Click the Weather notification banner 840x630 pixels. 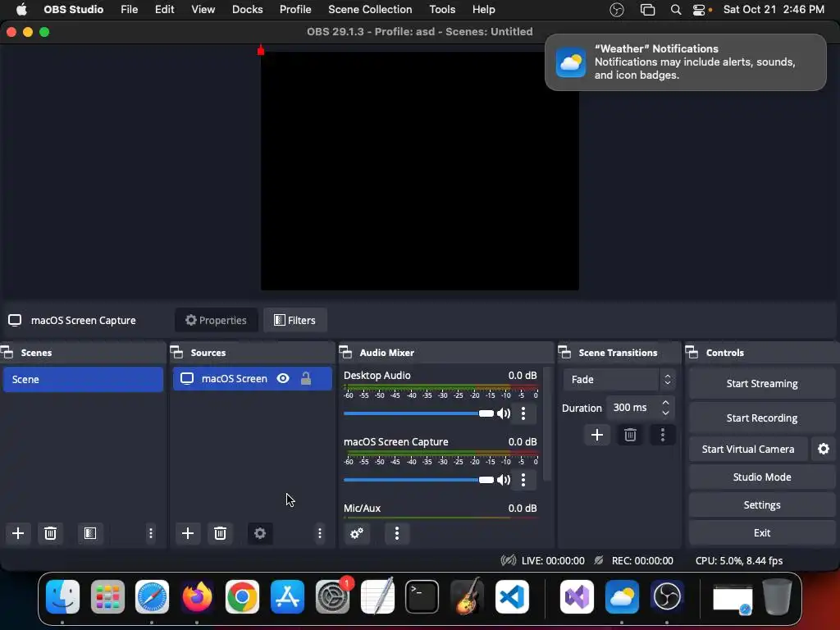coord(685,62)
